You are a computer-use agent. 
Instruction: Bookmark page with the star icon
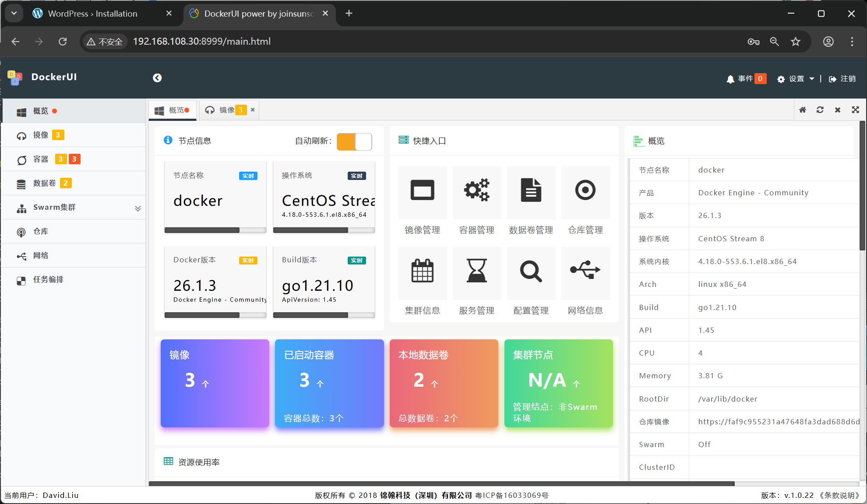coord(795,42)
